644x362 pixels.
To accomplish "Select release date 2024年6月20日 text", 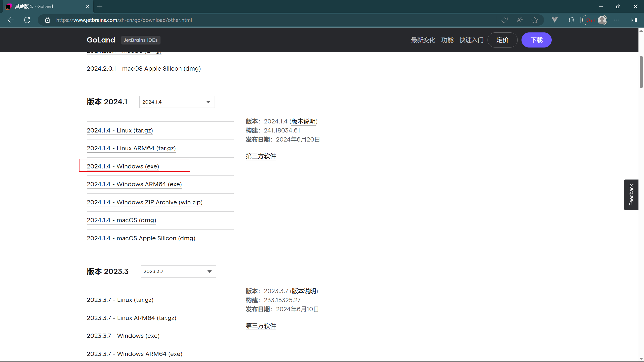I will tap(298, 140).
